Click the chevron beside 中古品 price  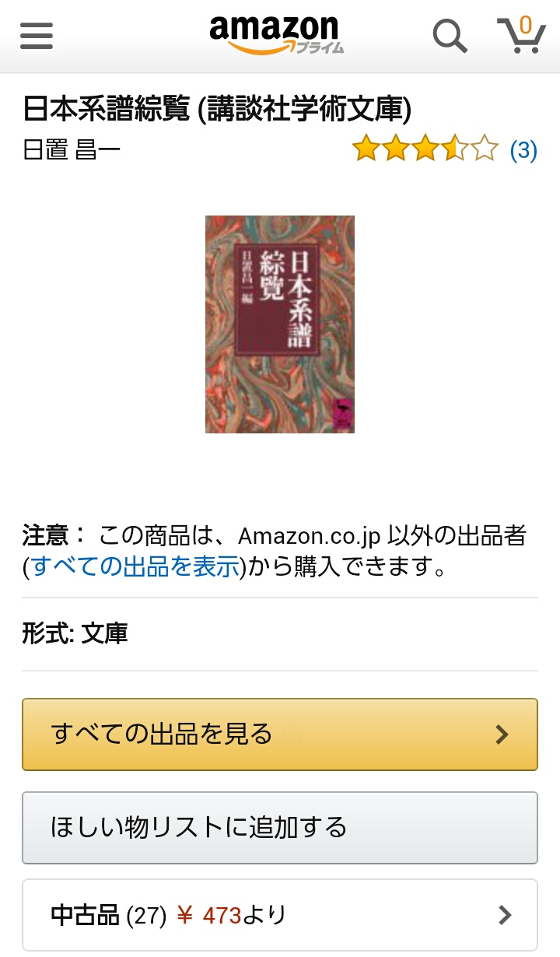[x=505, y=915]
